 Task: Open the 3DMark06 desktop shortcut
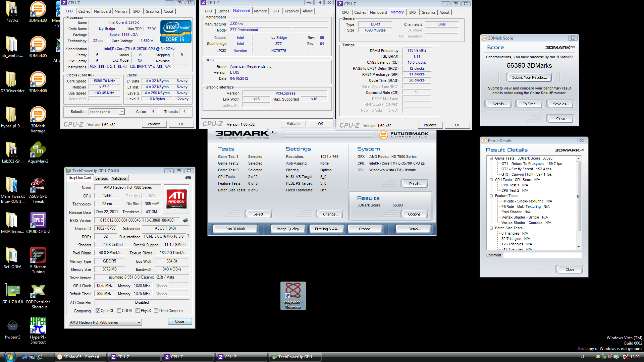(x=38, y=82)
